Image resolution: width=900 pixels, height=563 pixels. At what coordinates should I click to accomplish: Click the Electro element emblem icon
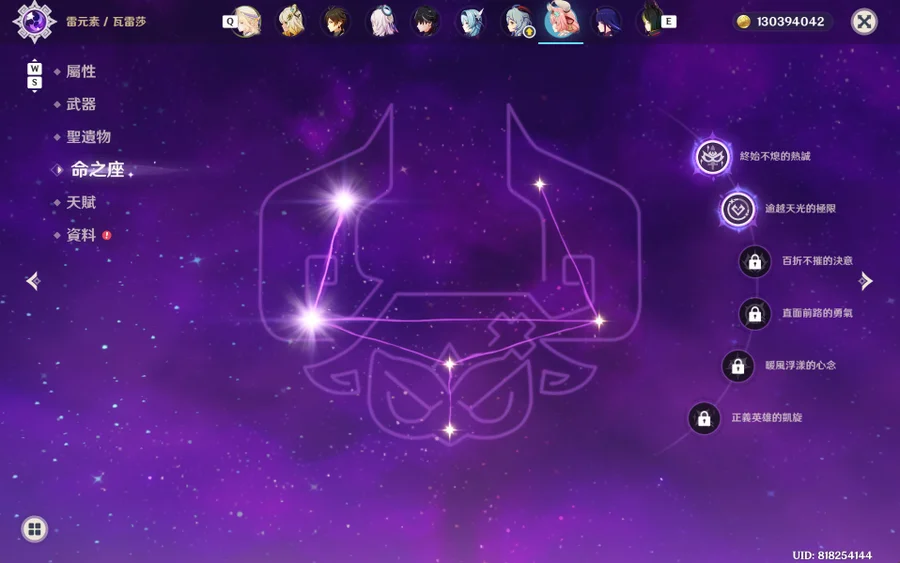tap(34, 22)
